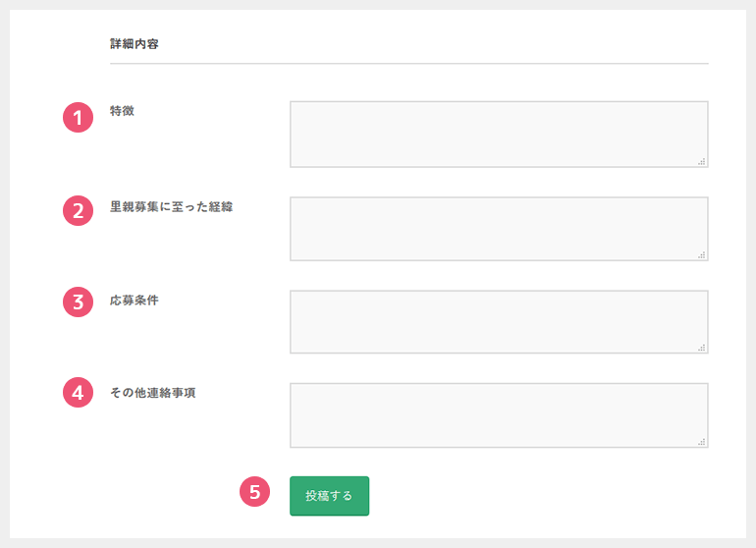
Task: Click the resize handle of 特徴 text area
Action: coord(702,161)
